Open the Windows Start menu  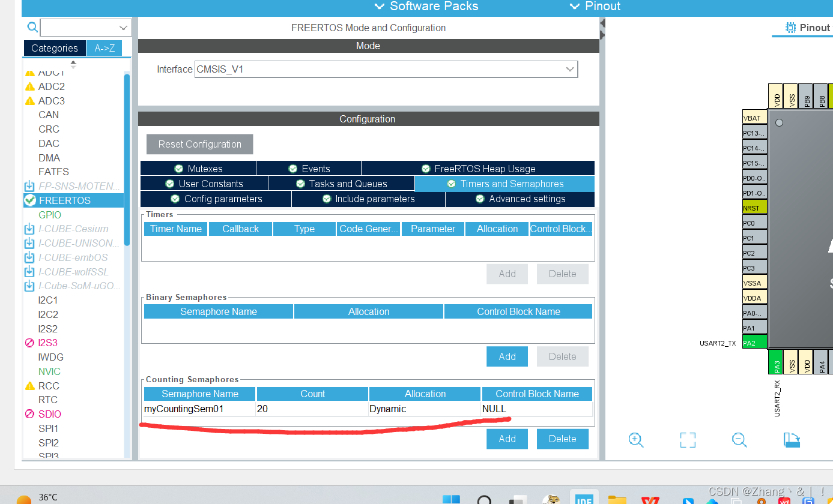[x=451, y=499]
